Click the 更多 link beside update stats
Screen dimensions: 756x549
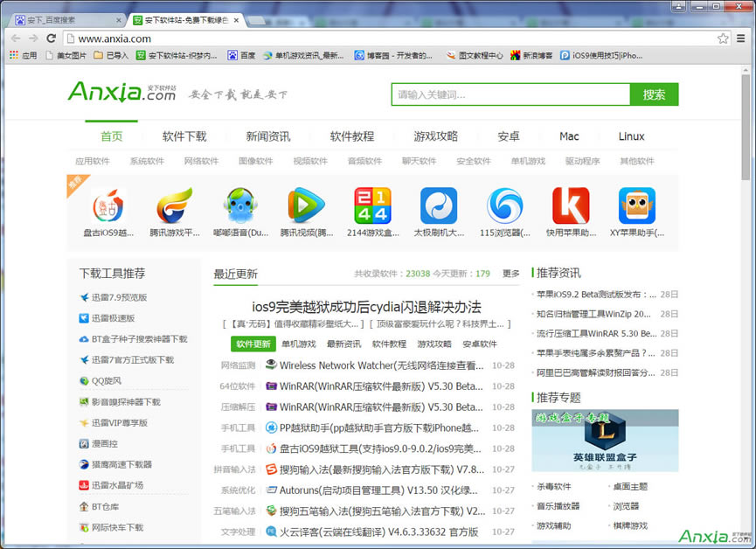point(510,274)
